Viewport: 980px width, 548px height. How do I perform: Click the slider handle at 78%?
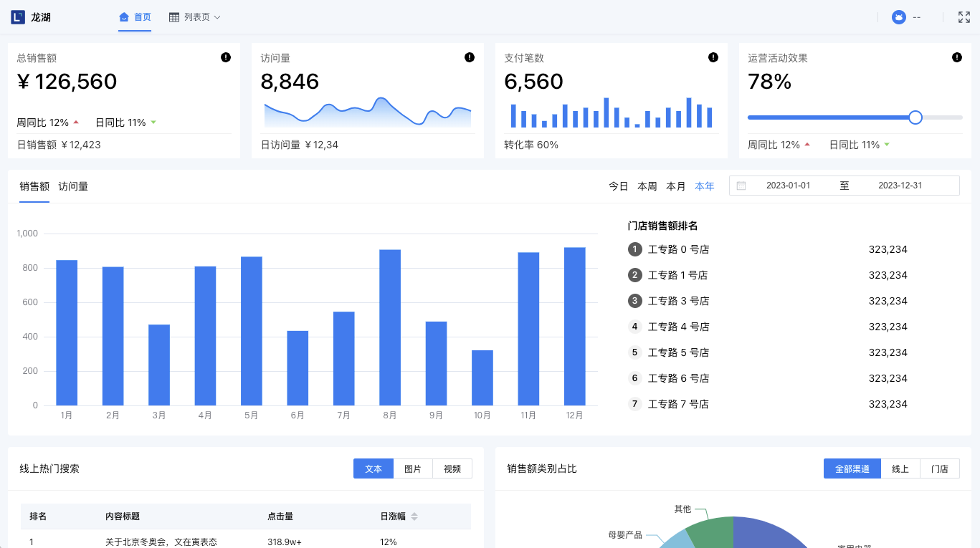[x=915, y=117]
